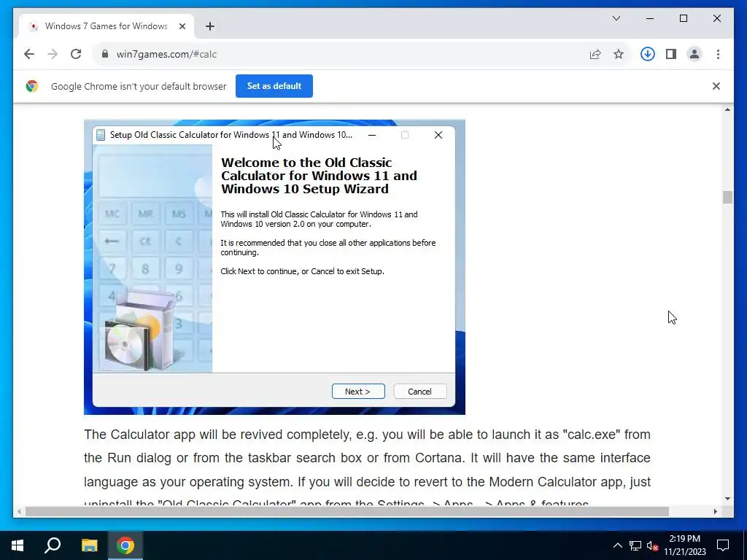Share this page via share icon
747x560 pixels.
[595, 54]
